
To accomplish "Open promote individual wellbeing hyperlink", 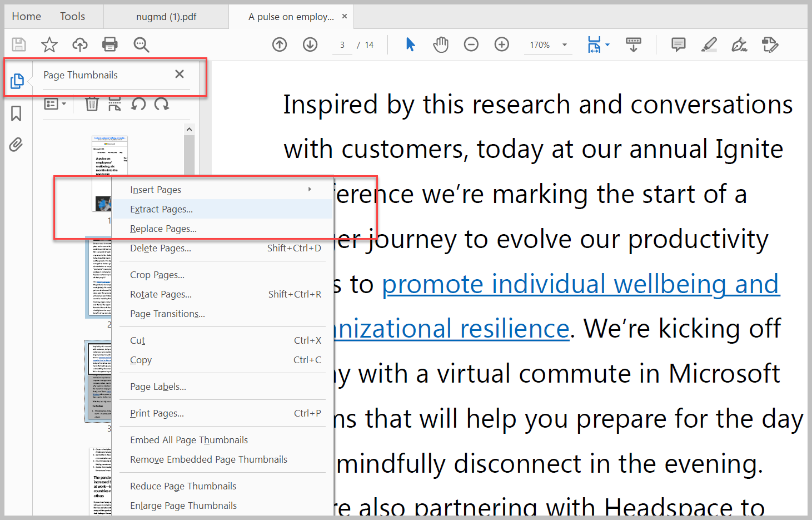I will (581, 284).
